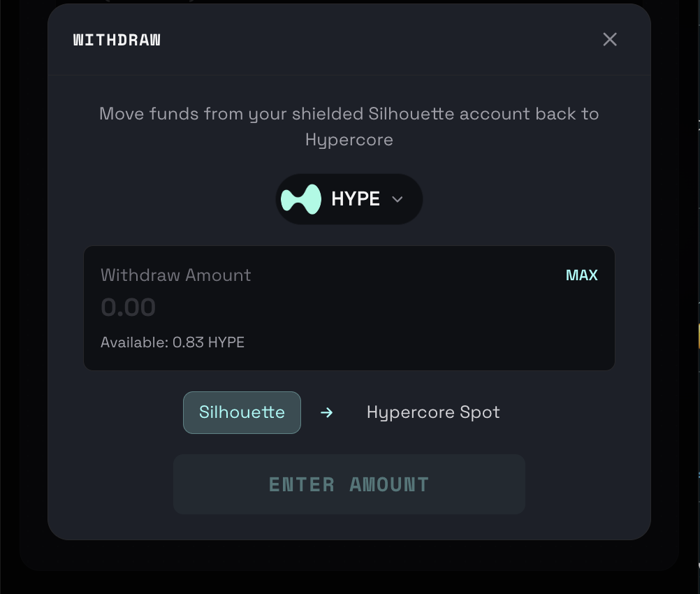Click the Withdraw Amount label
This screenshot has height=594, width=700.
[175, 275]
